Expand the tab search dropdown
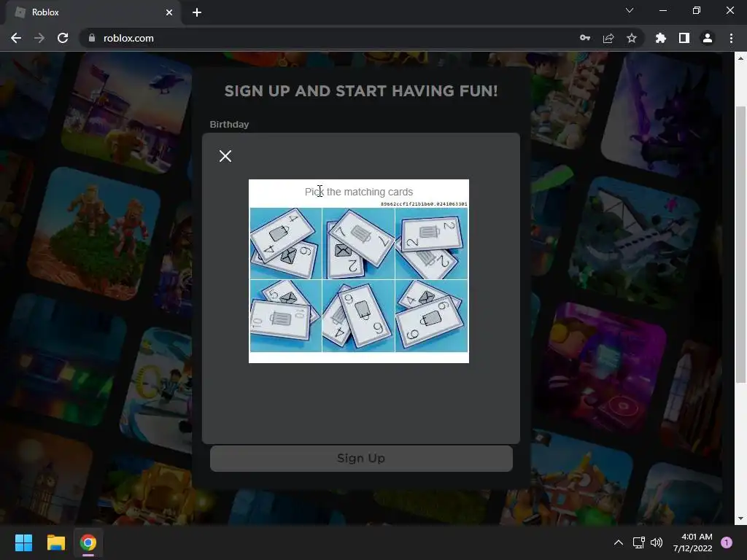 (x=630, y=10)
